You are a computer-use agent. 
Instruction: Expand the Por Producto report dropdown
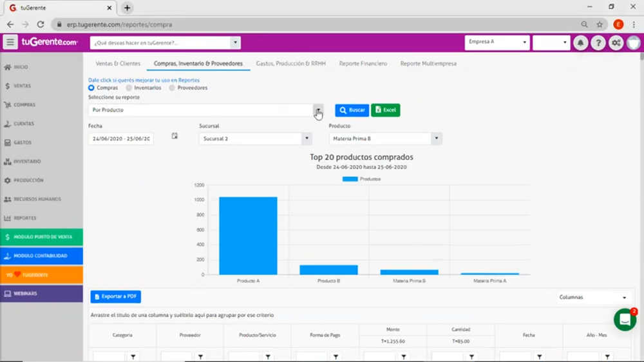click(318, 110)
